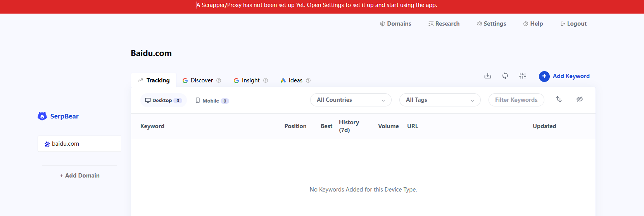Click the Add Domain link
Screen dimensions: 644x216
point(79,176)
